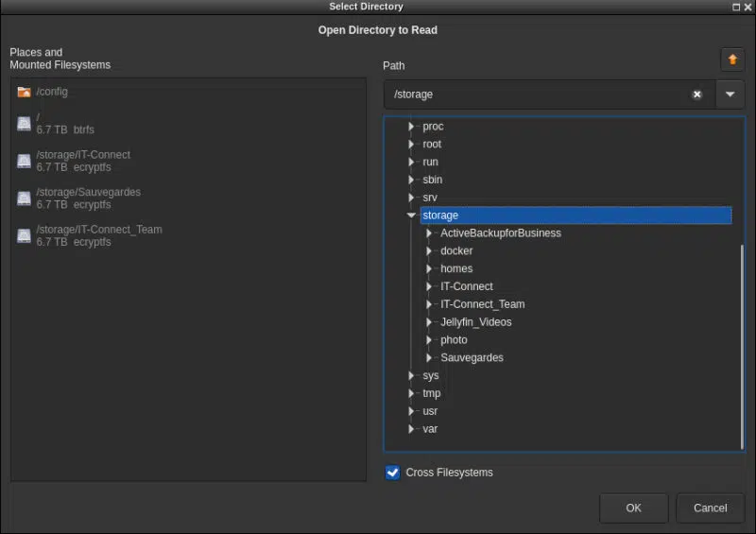Select the var directory in tree

430,429
